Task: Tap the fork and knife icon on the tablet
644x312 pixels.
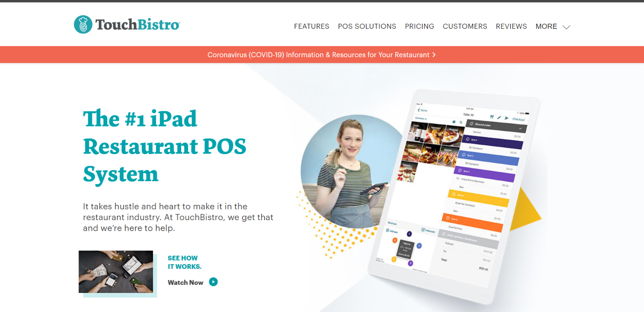Action: [492, 117]
